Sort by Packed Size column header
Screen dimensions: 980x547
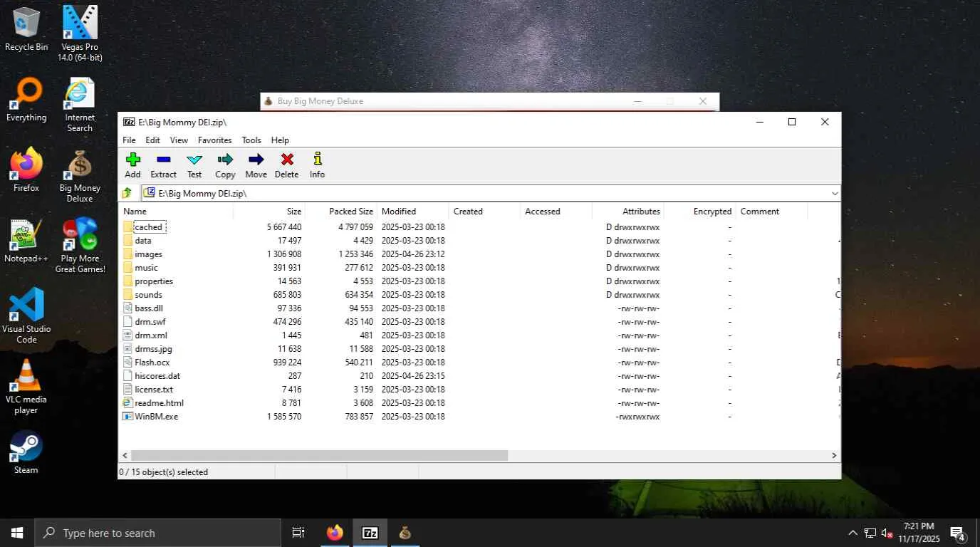(x=341, y=212)
